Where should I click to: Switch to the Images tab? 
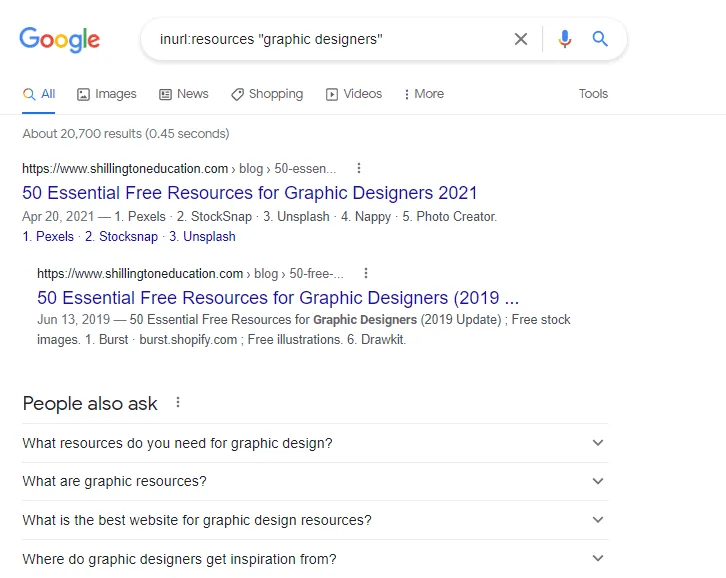coord(107,94)
